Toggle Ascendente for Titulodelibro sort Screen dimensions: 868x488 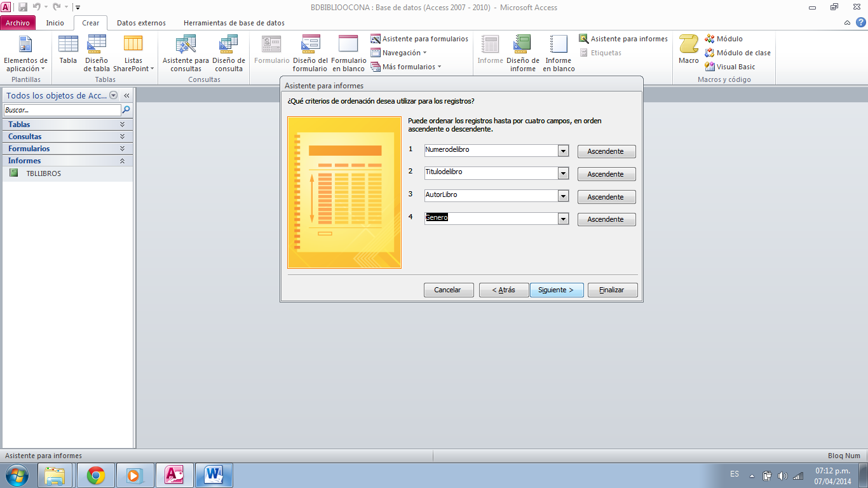pos(606,173)
